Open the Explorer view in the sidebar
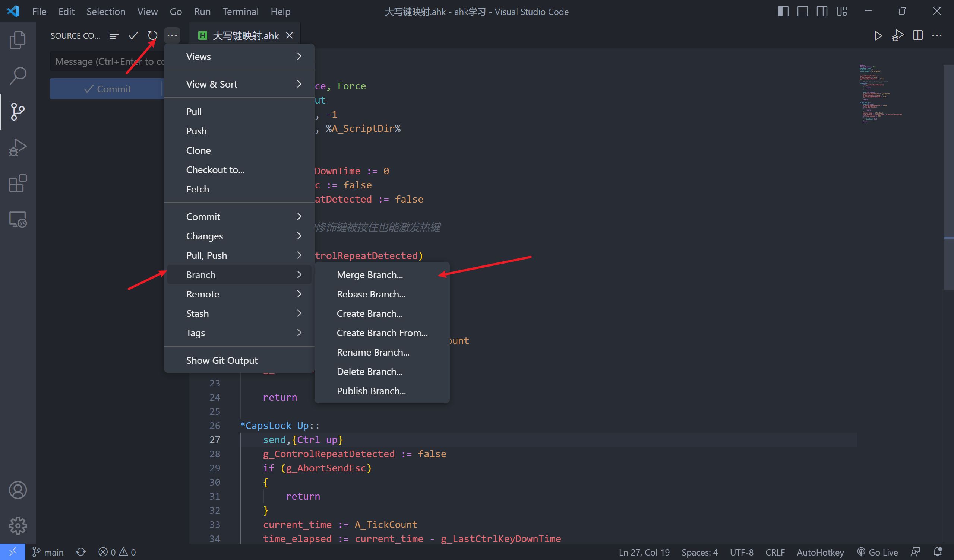Image resolution: width=954 pixels, height=560 pixels. pyautogui.click(x=18, y=39)
